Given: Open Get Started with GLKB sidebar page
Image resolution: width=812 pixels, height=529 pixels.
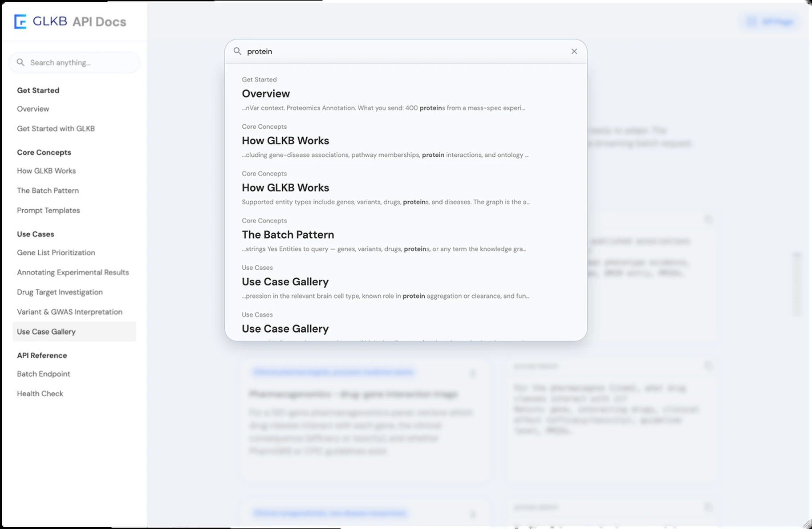Looking at the screenshot, I should (x=56, y=128).
